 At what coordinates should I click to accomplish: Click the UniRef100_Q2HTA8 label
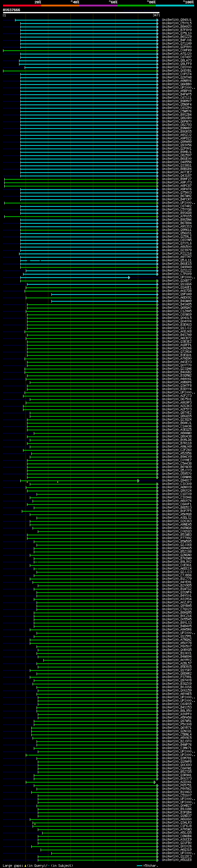click(x=177, y=78)
